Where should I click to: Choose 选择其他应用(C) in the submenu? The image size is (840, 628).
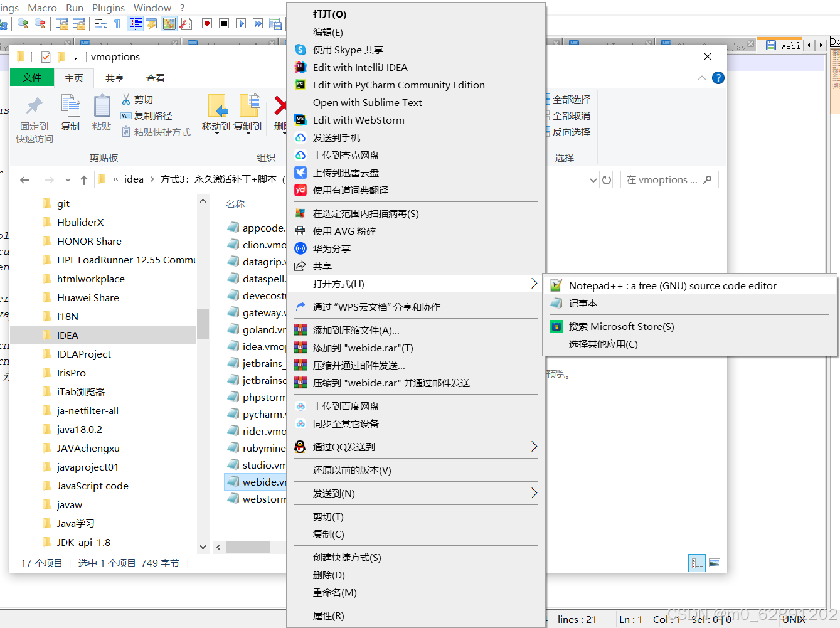(x=691, y=344)
